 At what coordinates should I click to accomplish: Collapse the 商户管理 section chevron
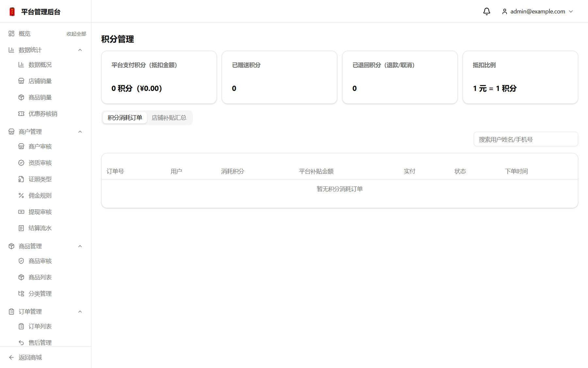point(80,132)
